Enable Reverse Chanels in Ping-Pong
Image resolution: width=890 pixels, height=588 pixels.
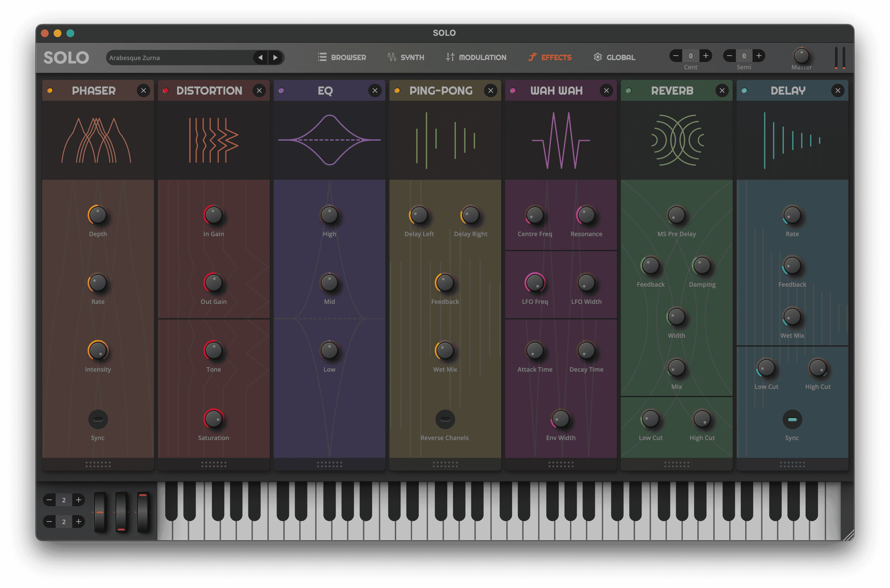[x=445, y=419]
